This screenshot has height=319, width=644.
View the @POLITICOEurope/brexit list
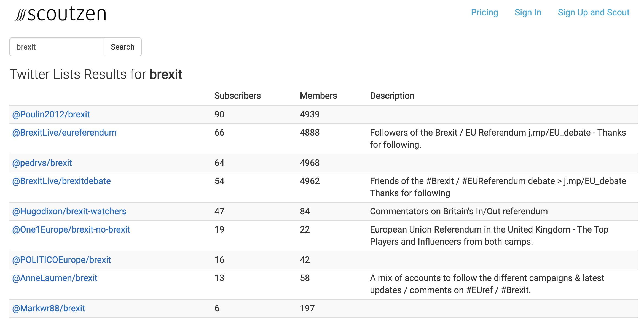[61, 260]
